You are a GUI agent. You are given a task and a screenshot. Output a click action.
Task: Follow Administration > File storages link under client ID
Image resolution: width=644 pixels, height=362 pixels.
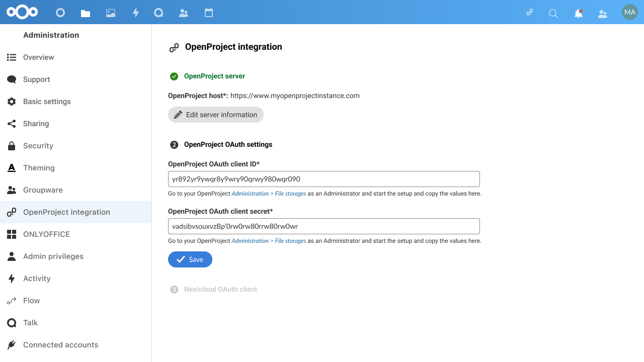(269, 194)
